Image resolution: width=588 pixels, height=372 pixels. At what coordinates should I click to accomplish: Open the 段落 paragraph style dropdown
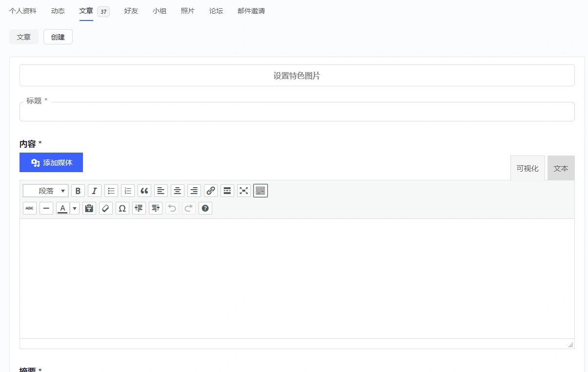pyautogui.click(x=45, y=191)
